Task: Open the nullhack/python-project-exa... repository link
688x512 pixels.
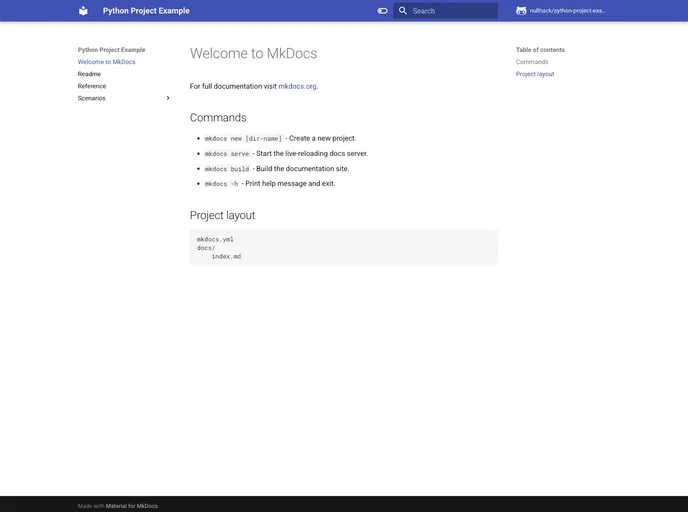Action: pos(567,11)
